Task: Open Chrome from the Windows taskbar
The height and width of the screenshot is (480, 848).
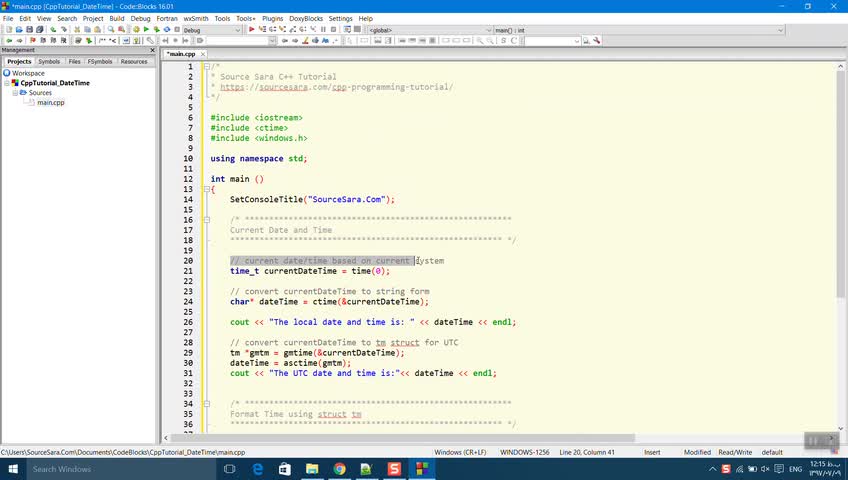Action: tap(339, 468)
